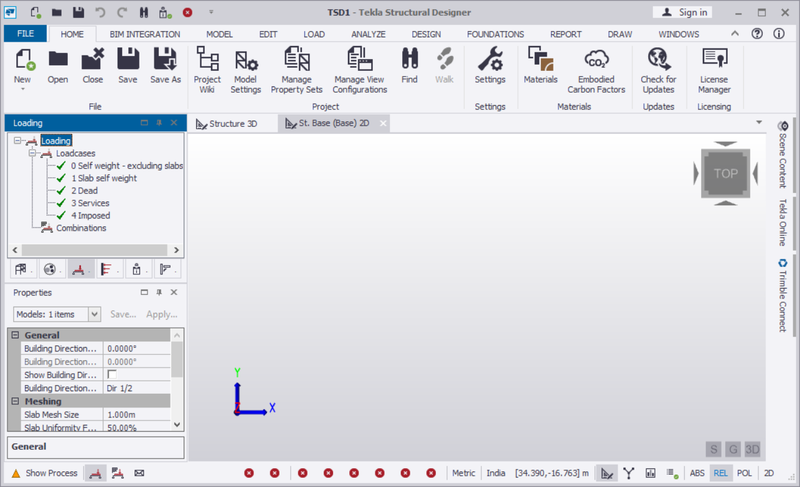The width and height of the screenshot is (800, 487).
Task: Open the FILE menu tab
Action: [x=26, y=34]
